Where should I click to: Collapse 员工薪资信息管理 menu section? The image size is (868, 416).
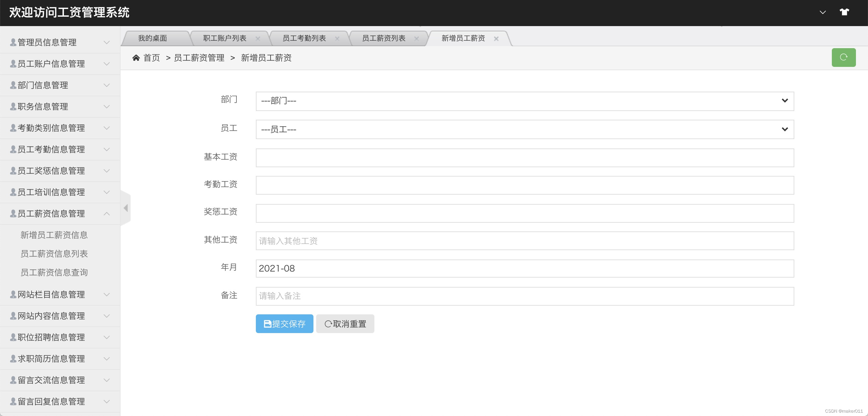[60, 213]
